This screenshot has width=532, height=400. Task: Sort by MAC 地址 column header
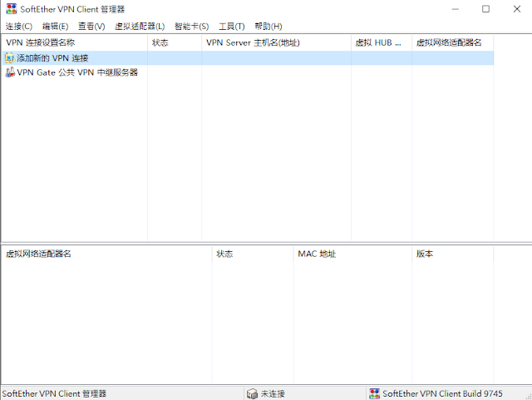point(352,254)
